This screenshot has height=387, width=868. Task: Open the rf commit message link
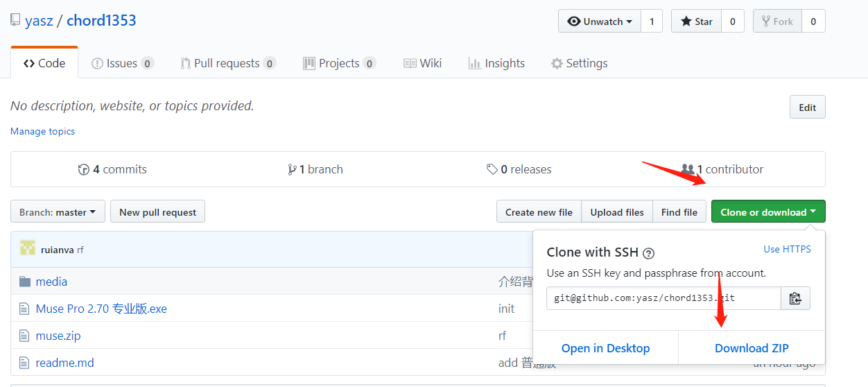(80, 250)
